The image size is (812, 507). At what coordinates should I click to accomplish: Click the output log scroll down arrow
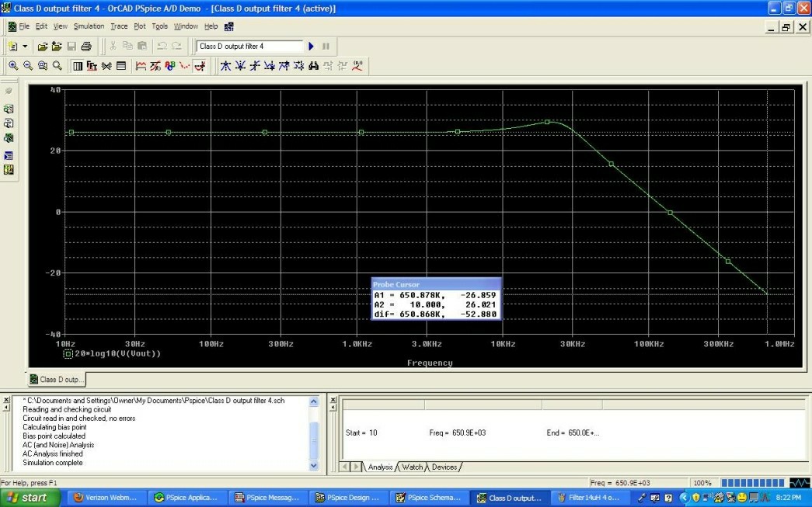[x=313, y=466]
